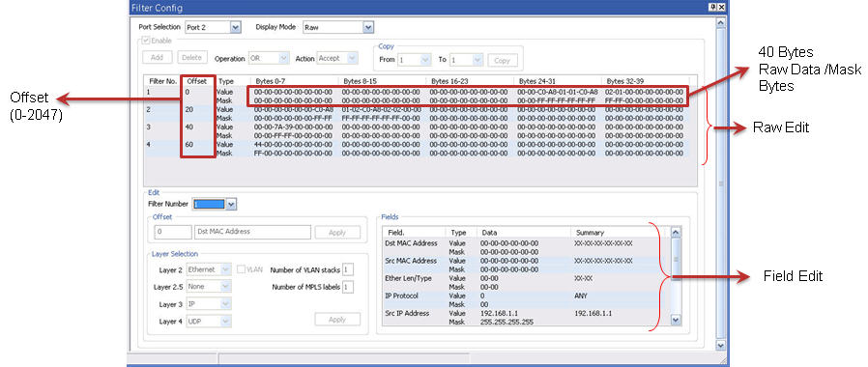The image size is (868, 367).
Task: Open the Layer 3 IP dropdown
Action: coord(209,304)
